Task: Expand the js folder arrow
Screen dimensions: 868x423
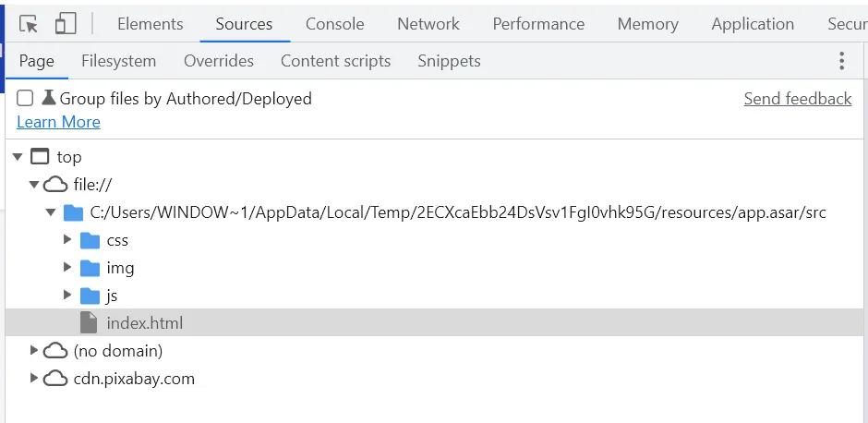Action: click(x=67, y=296)
